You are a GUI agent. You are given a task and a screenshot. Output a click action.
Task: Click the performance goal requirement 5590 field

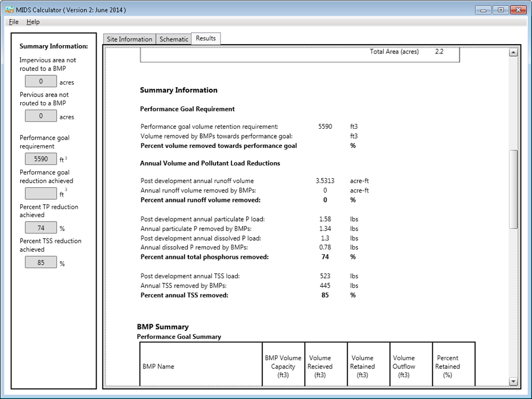click(x=41, y=159)
